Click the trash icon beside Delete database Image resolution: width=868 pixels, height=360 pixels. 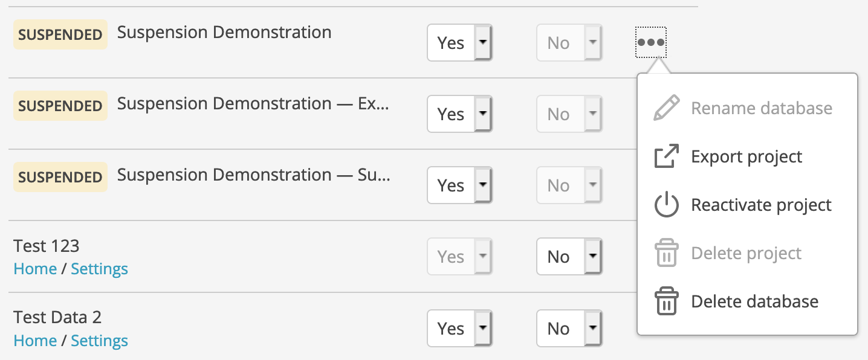tap(667, 301)
